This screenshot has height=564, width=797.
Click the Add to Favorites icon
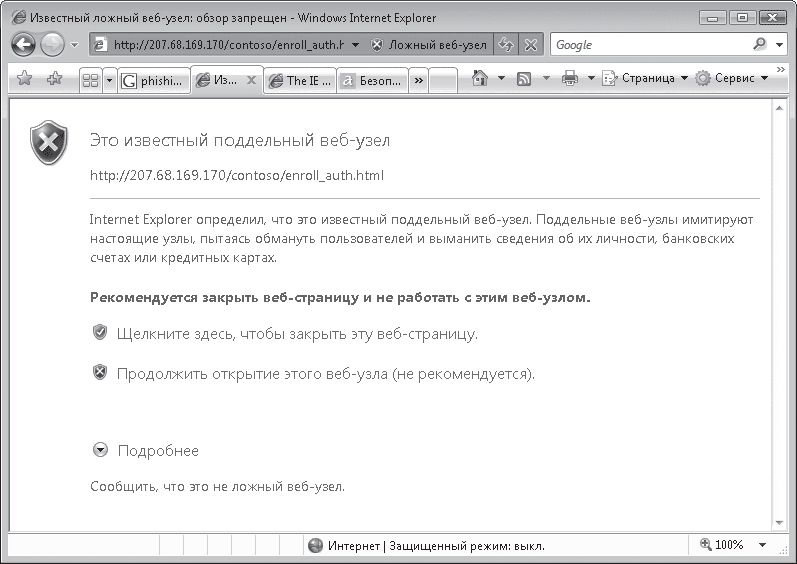coord(54,79)
